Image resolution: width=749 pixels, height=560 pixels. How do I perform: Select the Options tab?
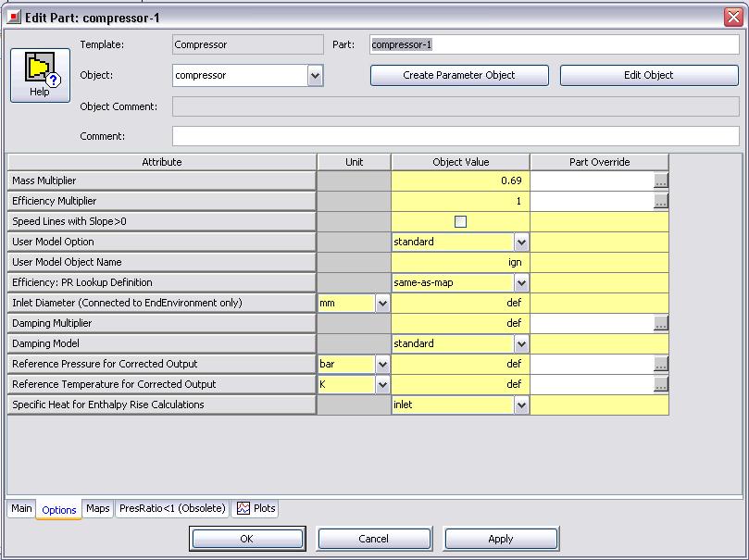[x=58, y=510]
